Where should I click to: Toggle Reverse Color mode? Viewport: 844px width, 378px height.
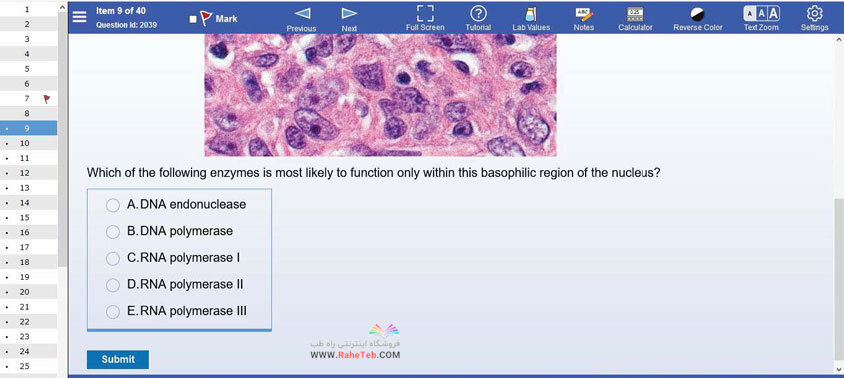698,15
